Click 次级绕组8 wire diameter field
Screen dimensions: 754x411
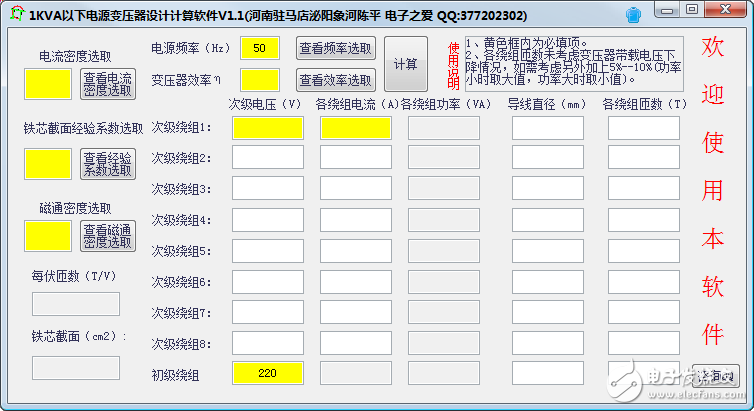pyautogui.click(x=548, y=343)
